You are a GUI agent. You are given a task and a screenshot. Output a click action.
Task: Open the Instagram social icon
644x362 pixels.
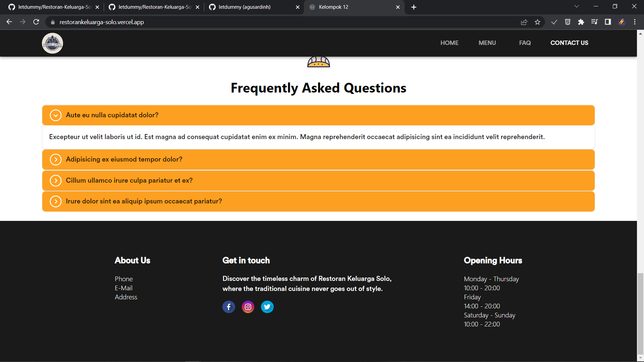[248, 307]
